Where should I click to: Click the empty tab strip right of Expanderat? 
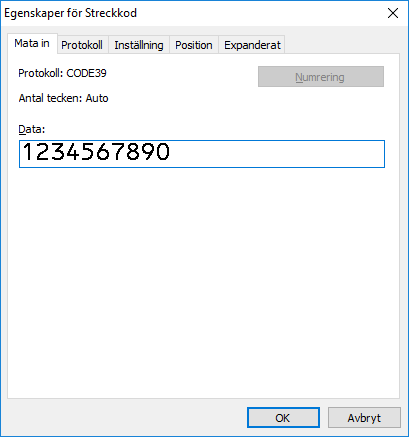click(x=342, y=44)
